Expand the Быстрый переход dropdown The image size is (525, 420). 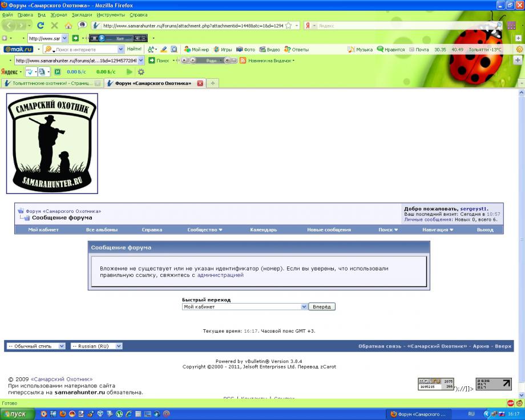coord(304,307)
